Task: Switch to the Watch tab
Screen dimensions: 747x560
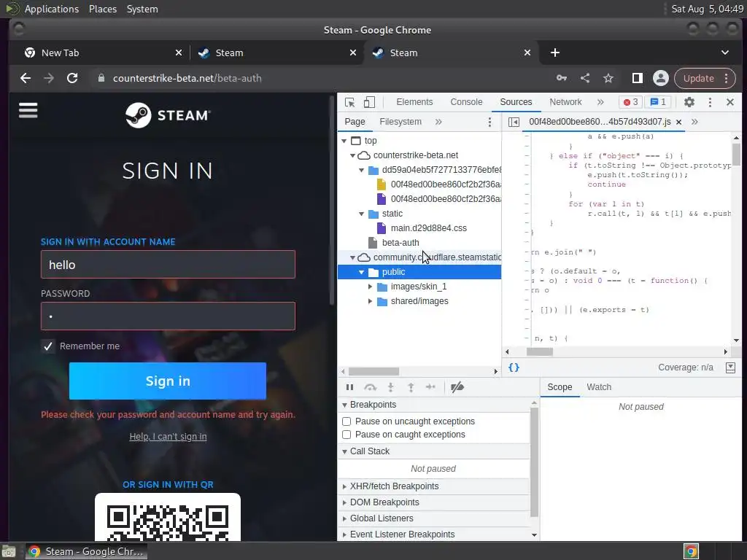Action: tap(599, 387)
